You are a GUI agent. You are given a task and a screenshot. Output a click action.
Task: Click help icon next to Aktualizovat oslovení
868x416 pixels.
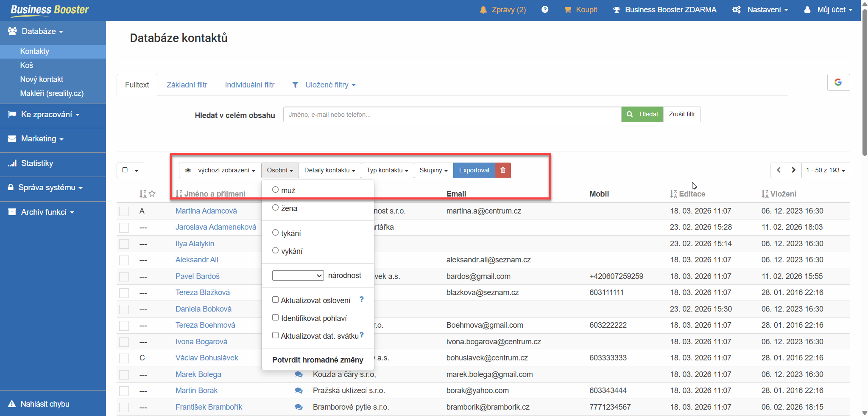click(x=361, y=299)
